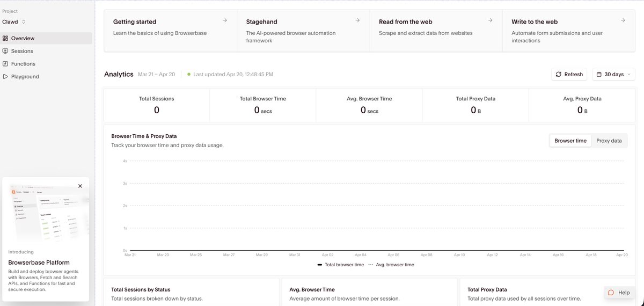Refresh the analytics data

569,75
